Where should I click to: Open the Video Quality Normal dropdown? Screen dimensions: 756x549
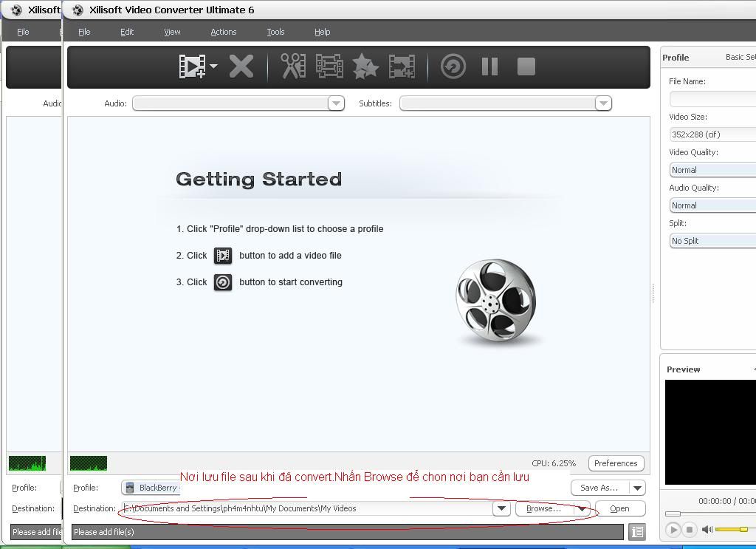[712, 170]
